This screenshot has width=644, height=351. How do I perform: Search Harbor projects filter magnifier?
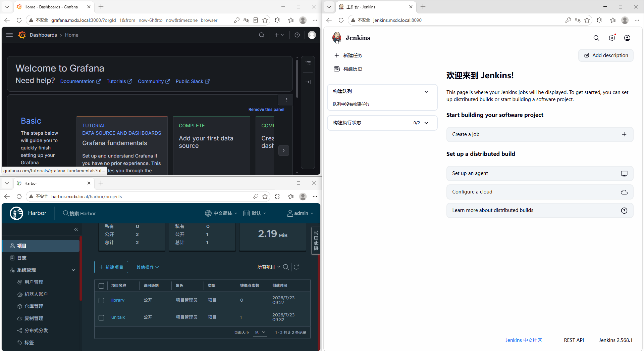pyautogui.click(x=286, y=267)
